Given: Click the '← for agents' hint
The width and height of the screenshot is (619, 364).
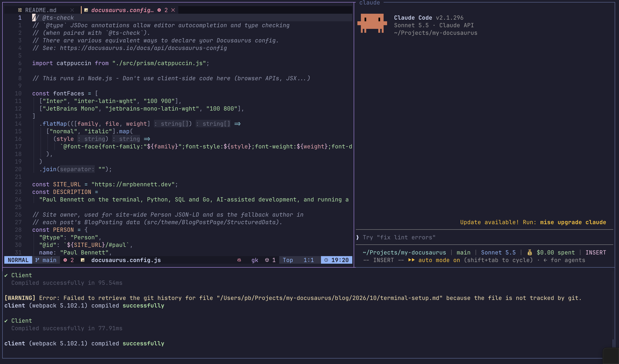Looking at the screenshot, I should tap(564, 260).
